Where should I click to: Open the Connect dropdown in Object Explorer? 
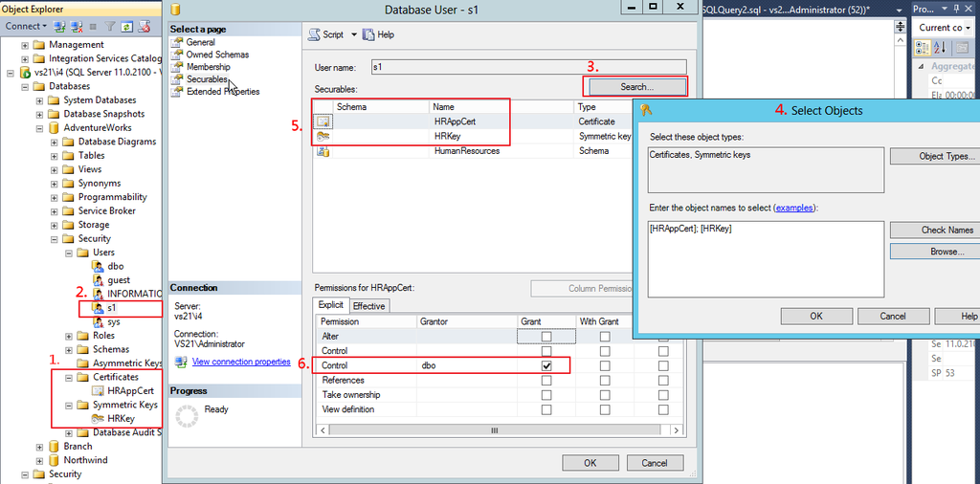coord(26,26)
